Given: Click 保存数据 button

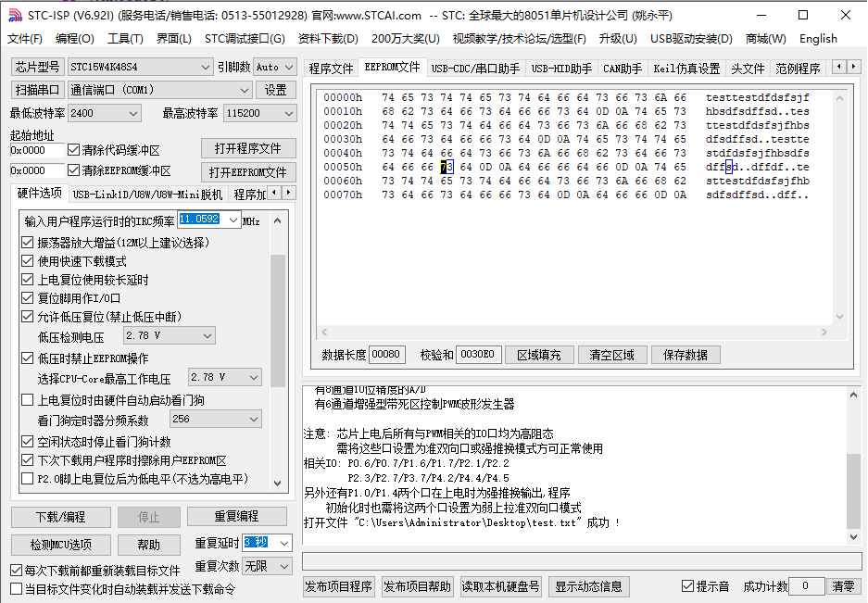Looking at the screenshot, I should tap(686, 355).
